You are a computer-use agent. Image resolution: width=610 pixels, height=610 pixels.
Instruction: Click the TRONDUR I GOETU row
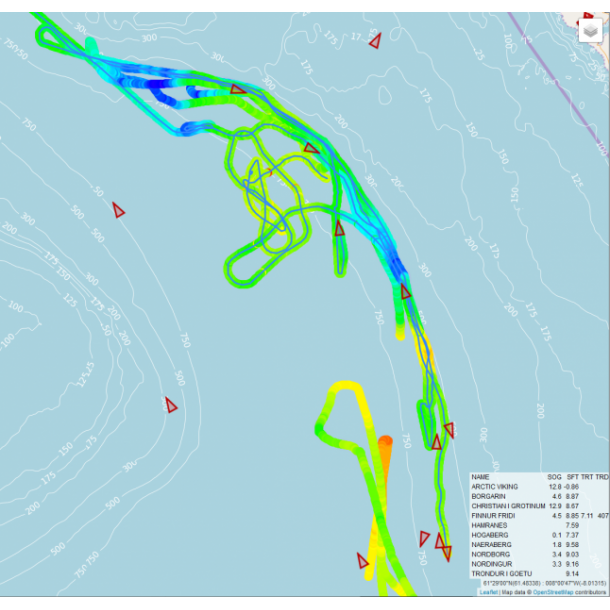503,573
